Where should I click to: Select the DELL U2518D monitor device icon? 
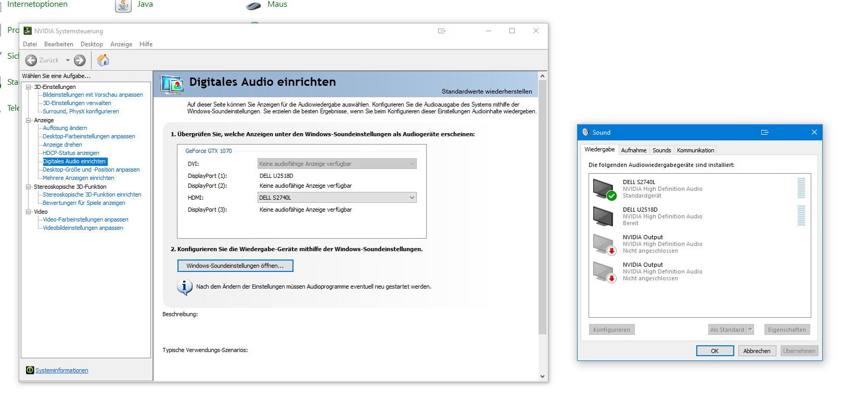(x=604, y=216)
